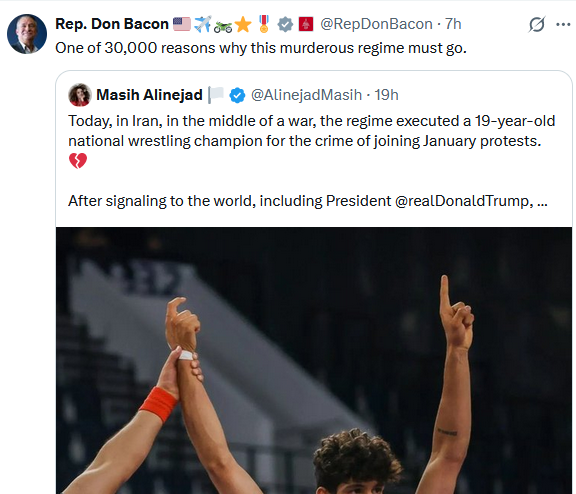576x494 pixels.
Task: Click the "One of 30,000 reasons" post text
Action: click(261, 48)
